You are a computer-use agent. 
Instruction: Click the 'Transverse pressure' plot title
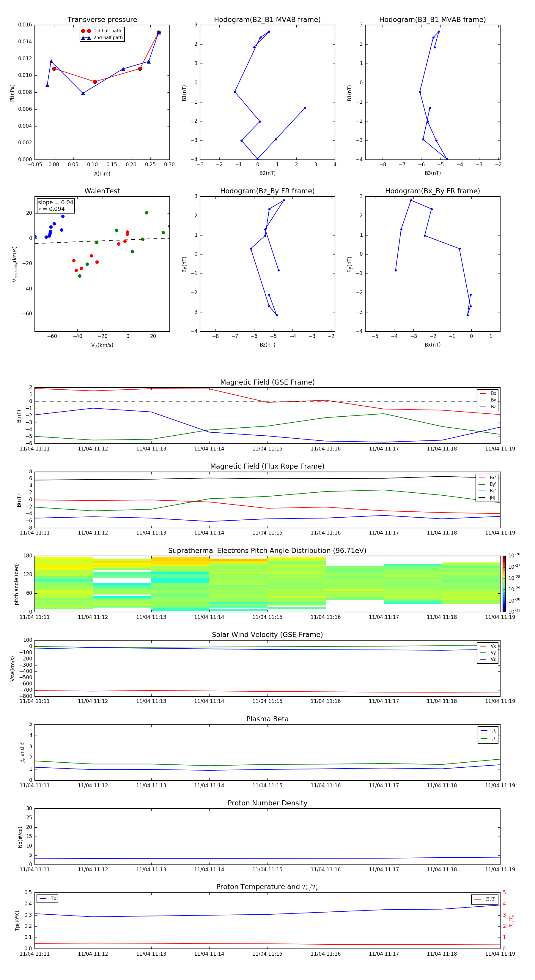coord(102,20)
